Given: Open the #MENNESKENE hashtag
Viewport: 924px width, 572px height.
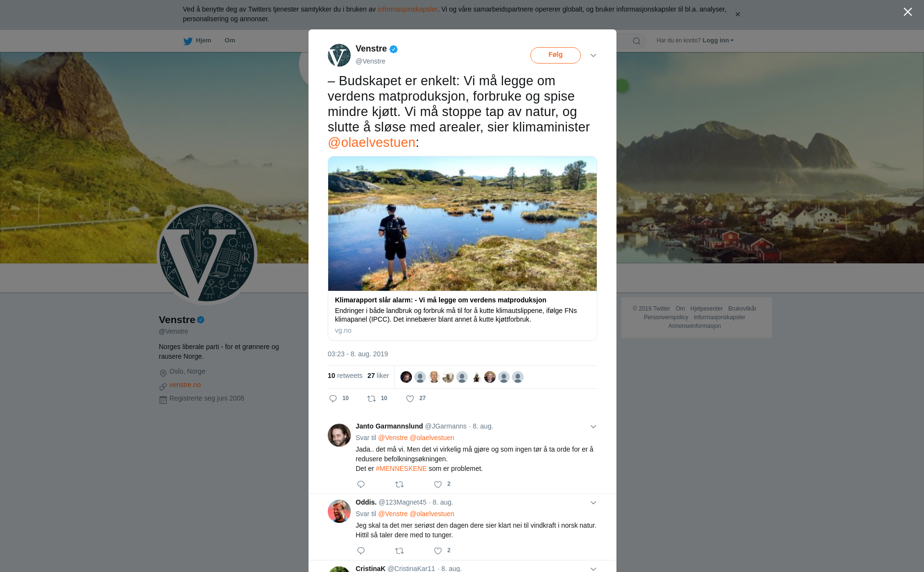Looking at the screenshot, I should point(401,468).
